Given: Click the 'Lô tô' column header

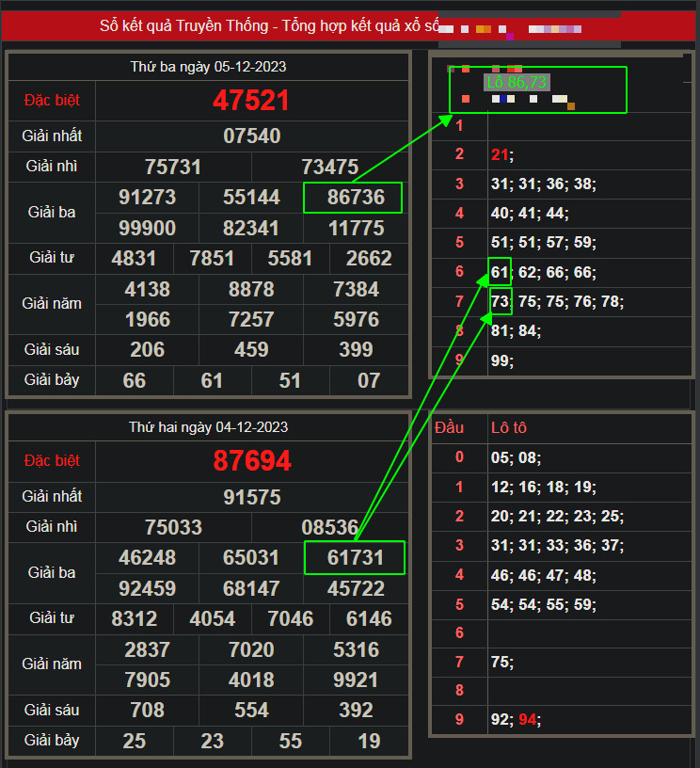Looking at the screenshot, I should click(x=509, y=427).
